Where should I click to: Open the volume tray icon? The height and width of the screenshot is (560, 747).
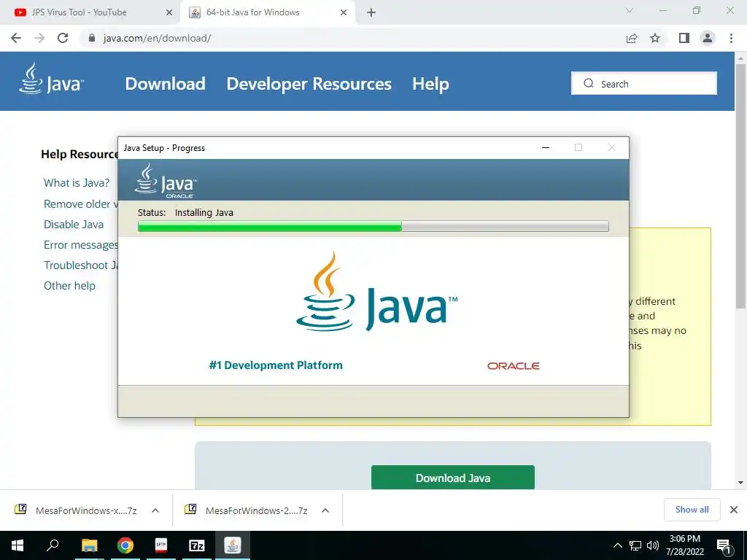653,545
